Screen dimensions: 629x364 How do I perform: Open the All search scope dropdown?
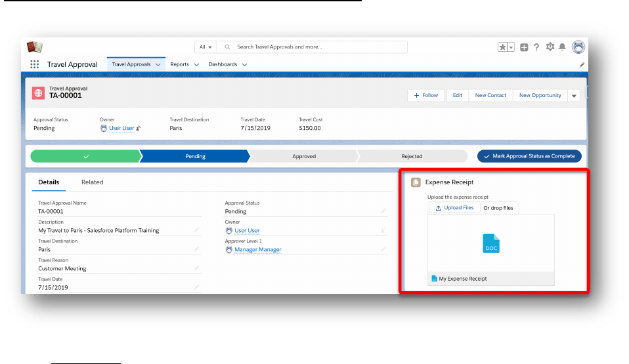pyautogui.click(x=206, y=47)
